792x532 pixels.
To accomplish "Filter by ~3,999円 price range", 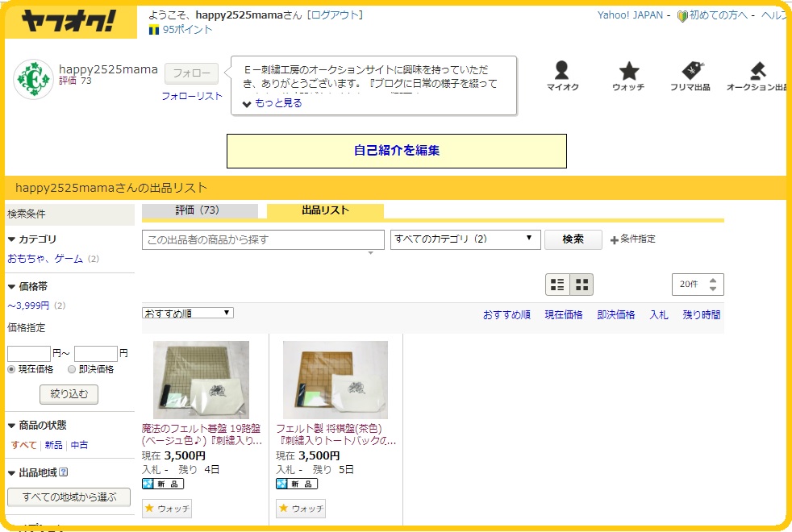I will click(28, 305).
